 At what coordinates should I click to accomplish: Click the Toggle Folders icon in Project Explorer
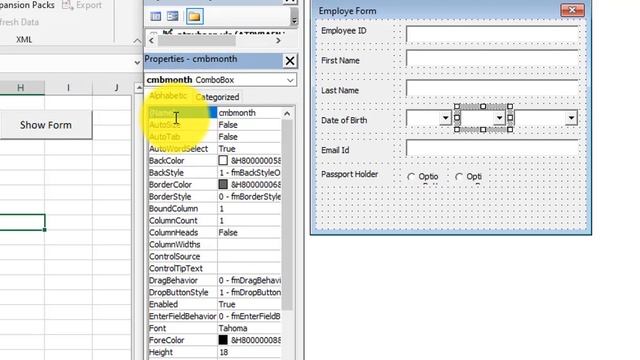195,16
